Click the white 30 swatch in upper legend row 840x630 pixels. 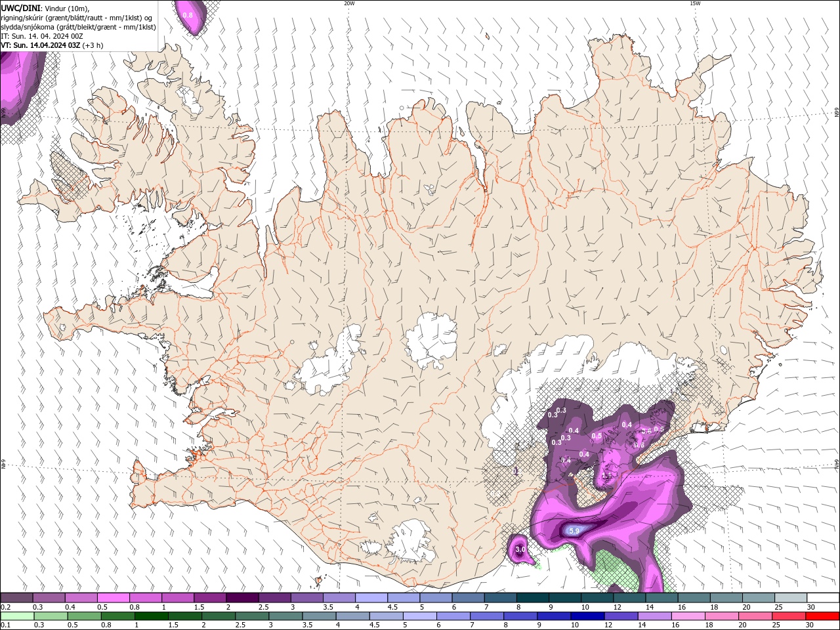[822, 598]
